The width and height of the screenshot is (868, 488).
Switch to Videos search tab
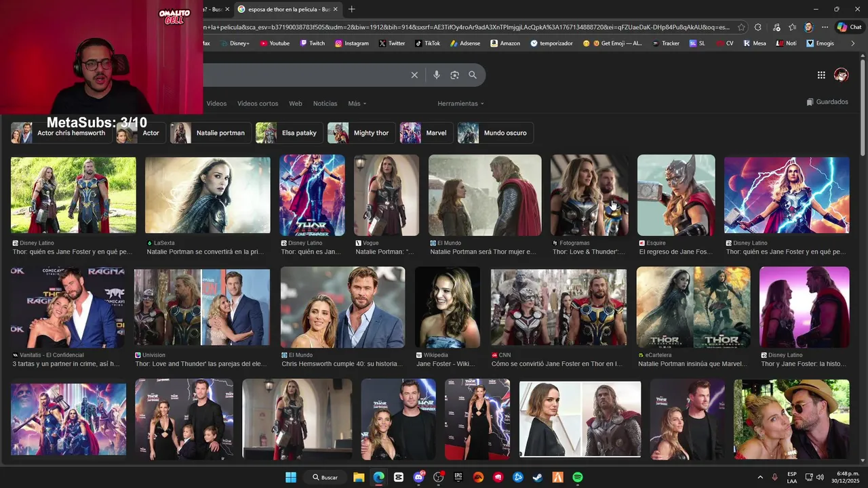click(216, 104)
